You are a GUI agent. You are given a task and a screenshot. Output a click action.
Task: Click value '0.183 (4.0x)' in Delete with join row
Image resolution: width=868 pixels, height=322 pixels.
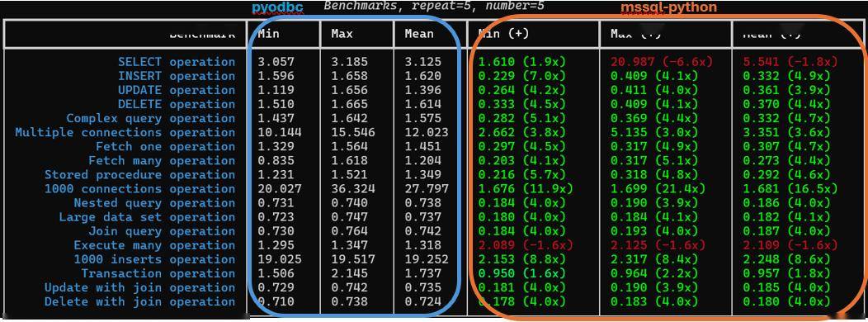[x=654, y=302]
